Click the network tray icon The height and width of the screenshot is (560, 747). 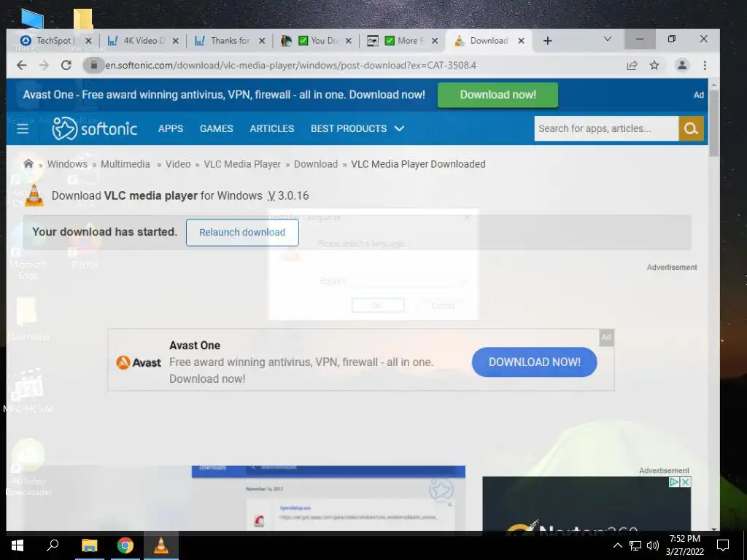635,545
